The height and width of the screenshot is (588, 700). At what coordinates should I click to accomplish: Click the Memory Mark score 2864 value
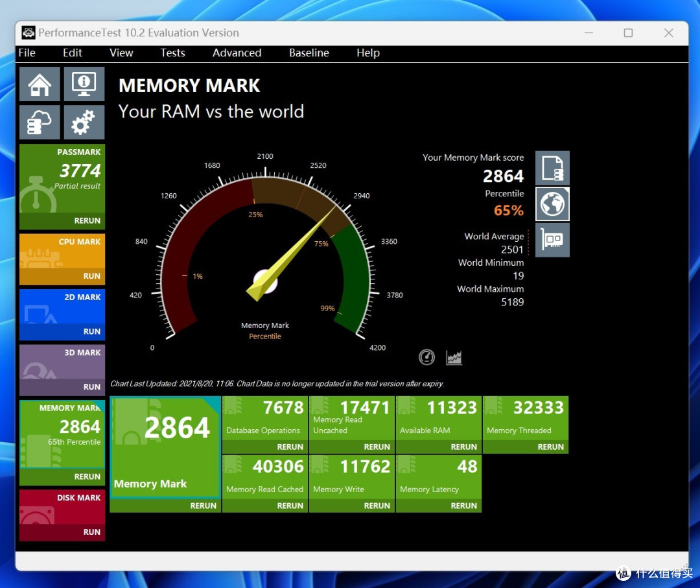tap(503, 176)
